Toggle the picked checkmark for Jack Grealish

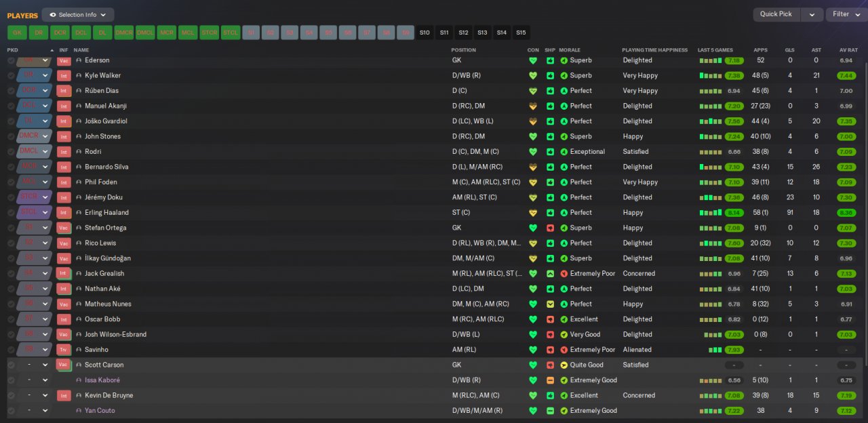pos(11,274)
